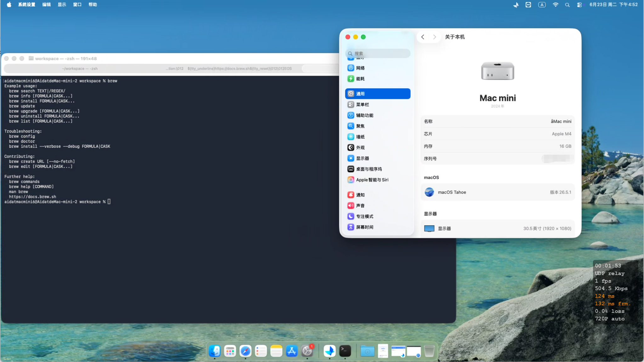Open App Store from the Dock

pos(292,351)
